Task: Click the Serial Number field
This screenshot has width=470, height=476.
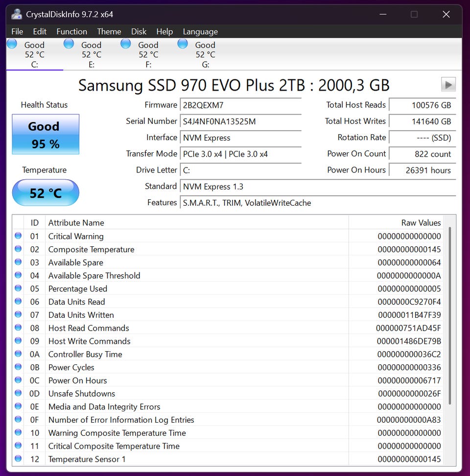Action: pyautogui.click(x=241, y=121)
